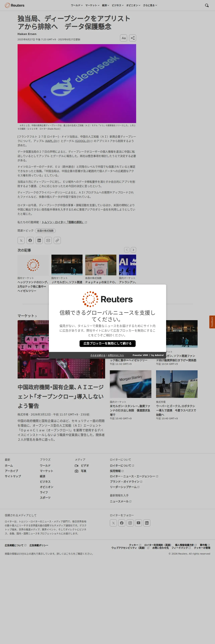Expand the オピニオン menu in the top navigation

(x=133, y=5)
